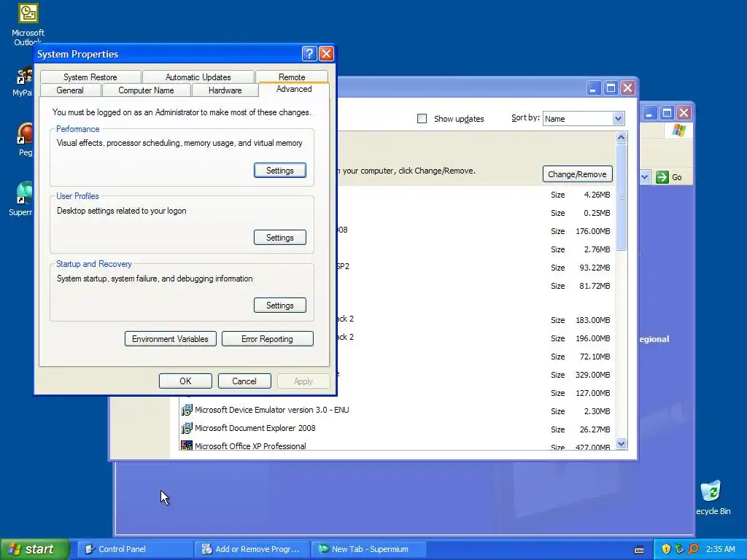Screen dimensions: 747x560
Task: Switch to Control Panel taskbar button
Action: [x=135, y=549]
